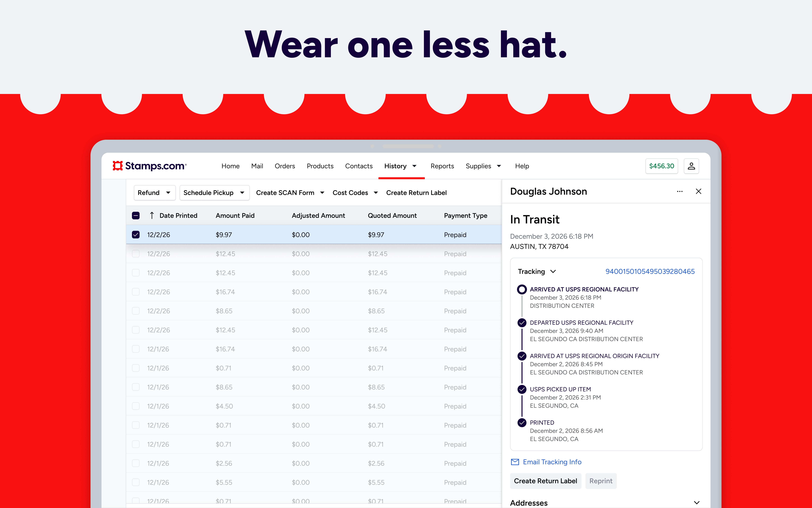The height and width of the screenshot is (508, 812).
Task: Uncheck the 12/2/26 $9.97 row checkbox
Action: coord(136,235)
